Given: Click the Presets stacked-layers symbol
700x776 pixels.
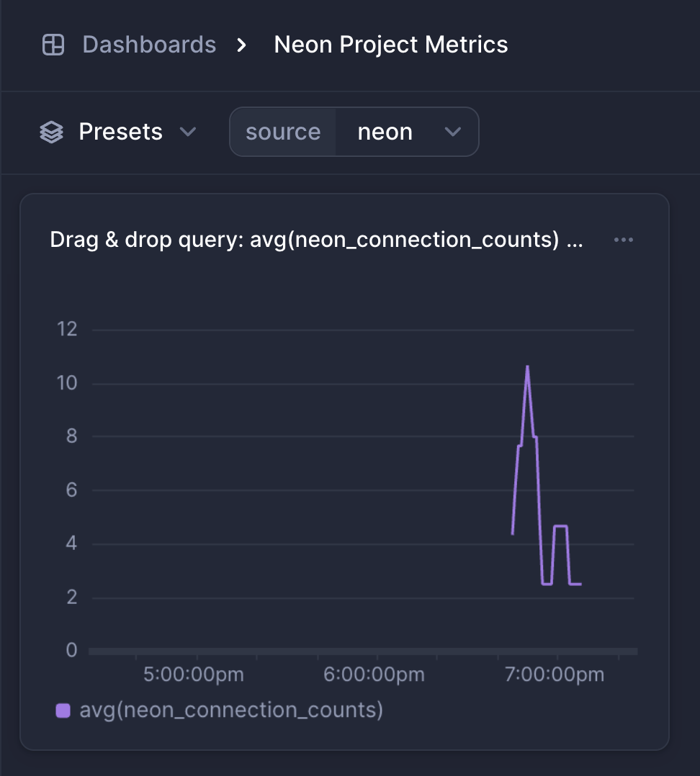Looking at the screenshot, I should coord(51,132).
